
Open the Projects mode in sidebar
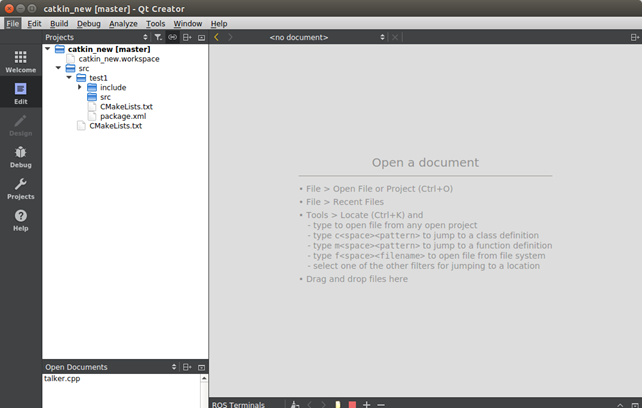20,188
